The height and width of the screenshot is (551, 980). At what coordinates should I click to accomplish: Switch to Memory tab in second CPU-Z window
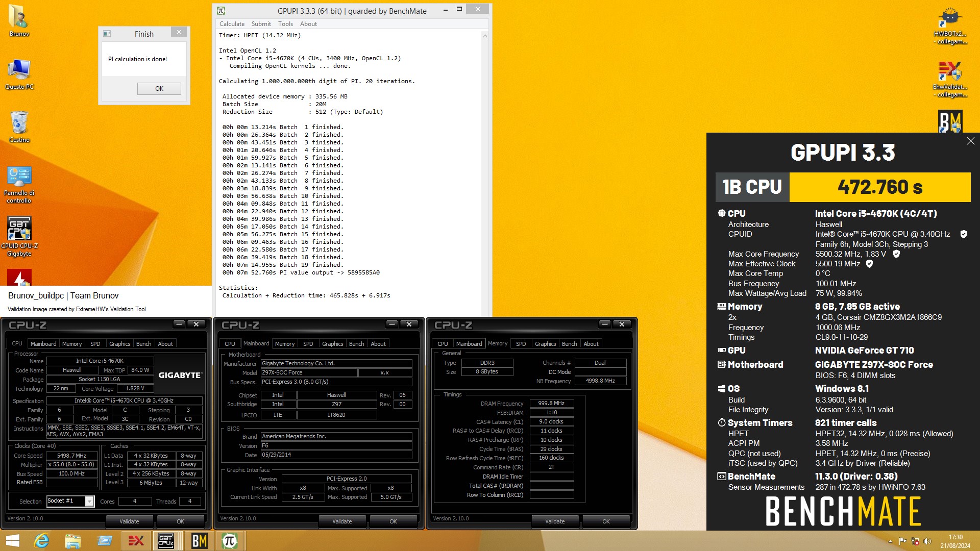285,344
